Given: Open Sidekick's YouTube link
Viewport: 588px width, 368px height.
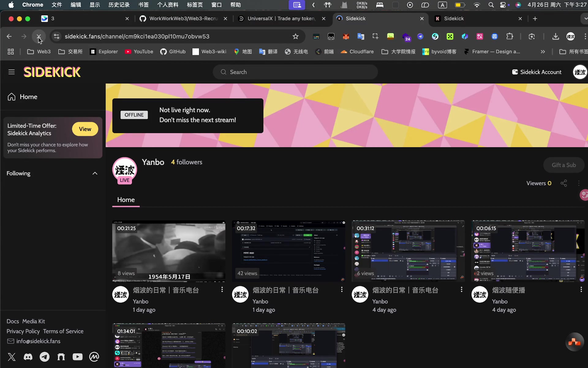Looking at the screenshot, I should [77, 357].
